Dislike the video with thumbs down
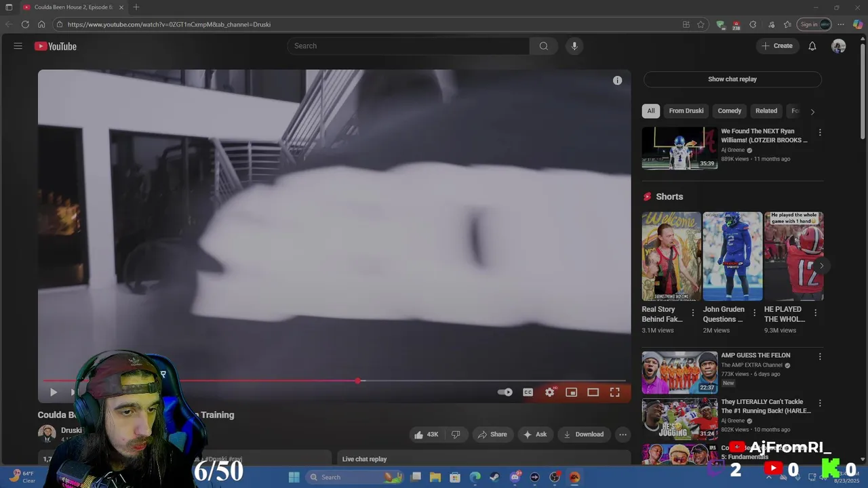 click(x=456, y=434)
